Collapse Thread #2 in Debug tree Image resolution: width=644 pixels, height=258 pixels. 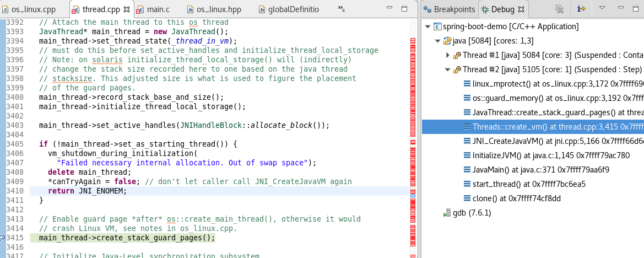[448, 69]
